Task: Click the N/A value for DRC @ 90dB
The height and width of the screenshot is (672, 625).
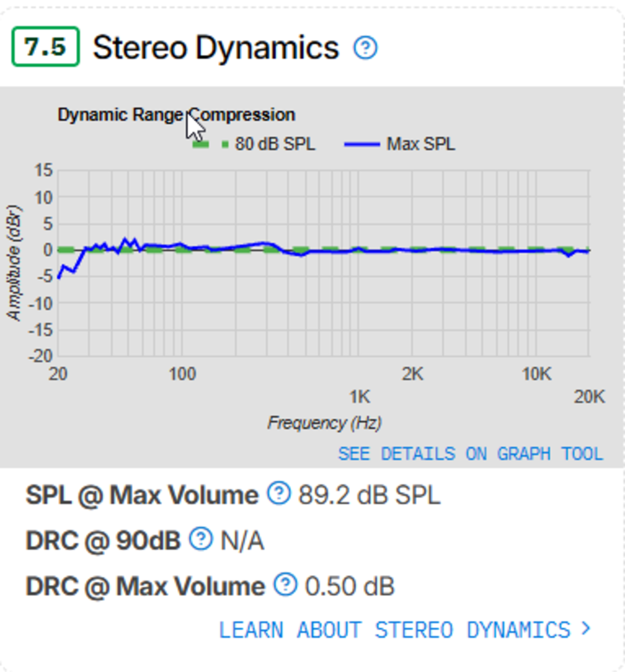Action: 242,541
